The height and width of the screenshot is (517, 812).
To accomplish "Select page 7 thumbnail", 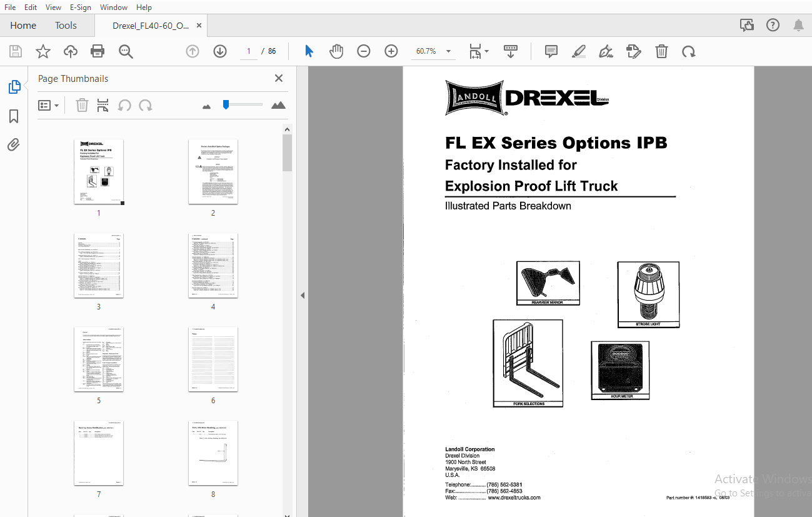I will pyautogui.click(x=99, y=453).
